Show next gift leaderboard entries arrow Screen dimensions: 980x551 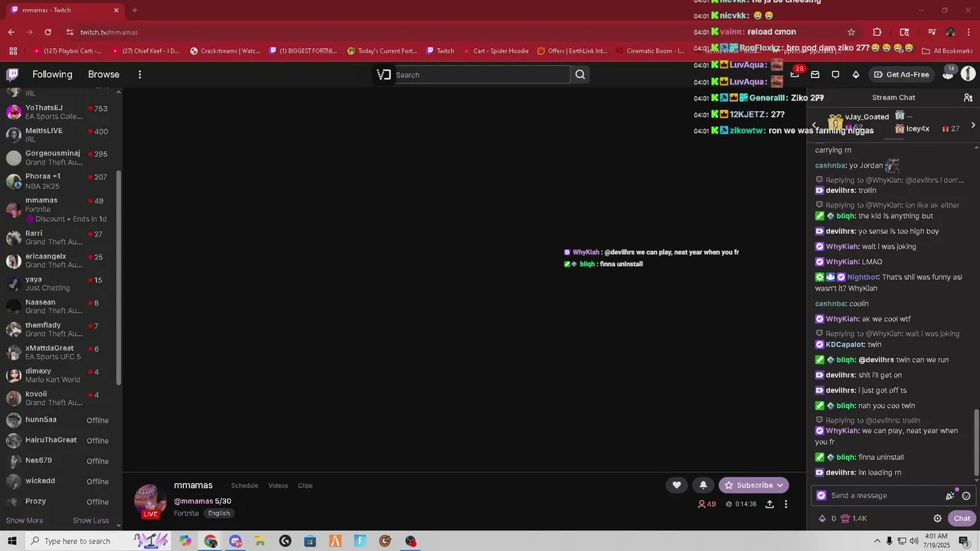973,125
